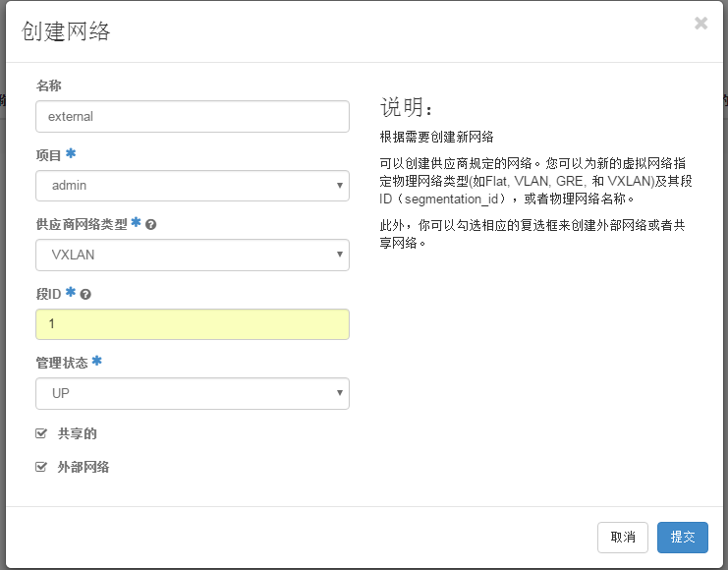Click the 段ID input field
Viewport: 728px width, 570px height.
pos(193,323)
